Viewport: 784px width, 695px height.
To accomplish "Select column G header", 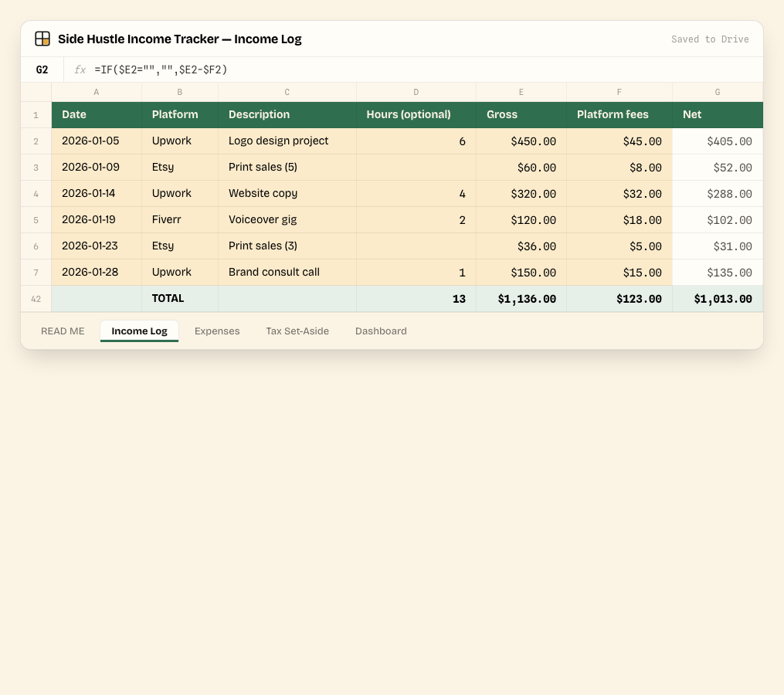I will pos(718,92).
